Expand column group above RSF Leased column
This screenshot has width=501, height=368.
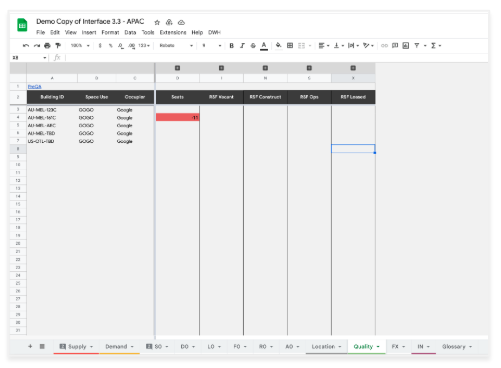pyautogui.click(x=353, y=68)
